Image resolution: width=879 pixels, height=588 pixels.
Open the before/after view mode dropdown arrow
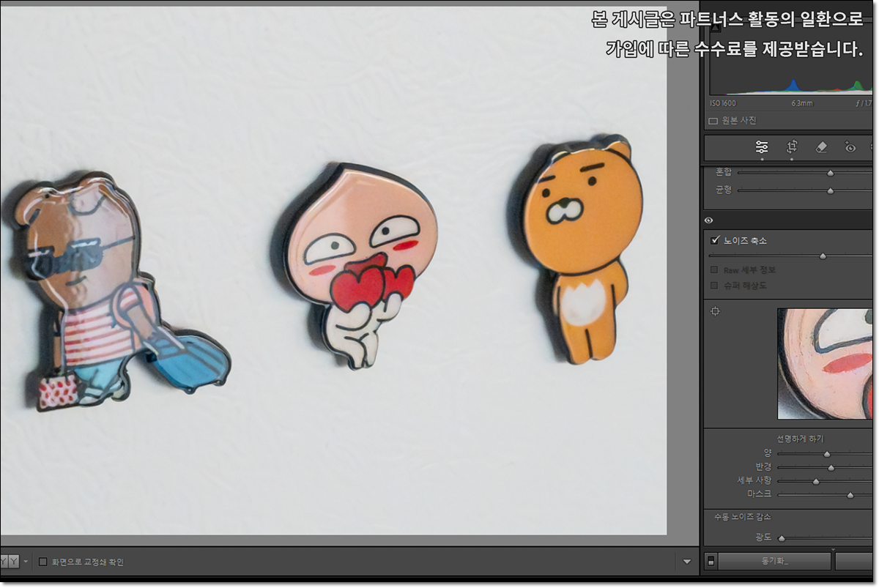(26, 562)
